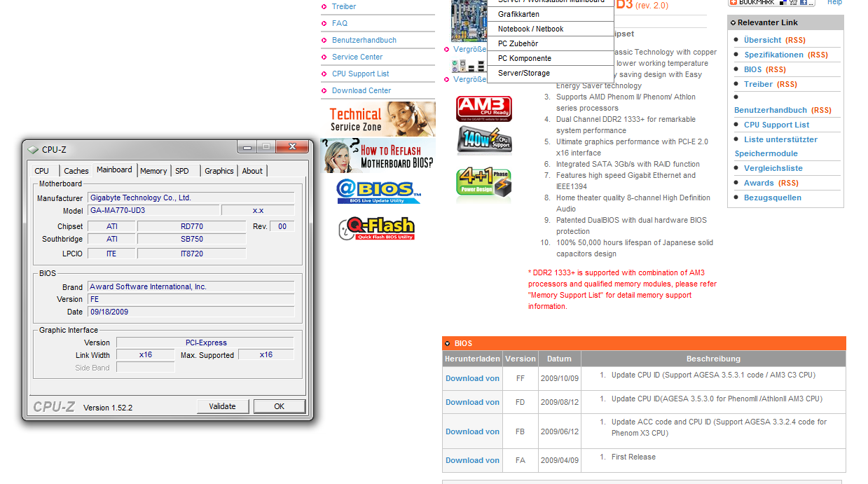Open the BIOS link under Relevanter Link
The image size is (868, 484).
pyautogui.click(x=753, y=69)
